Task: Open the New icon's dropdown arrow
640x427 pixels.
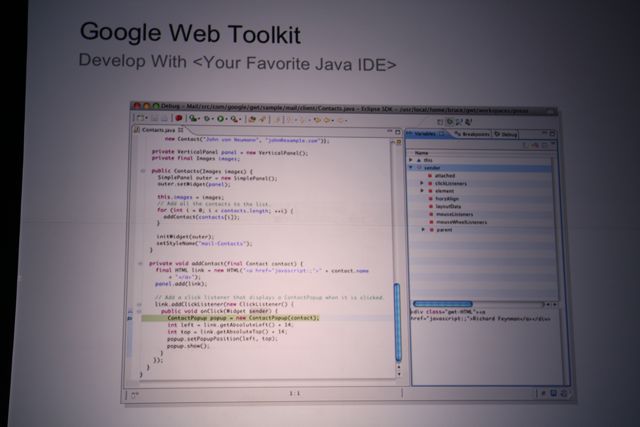Action: (x=146, y=119)
